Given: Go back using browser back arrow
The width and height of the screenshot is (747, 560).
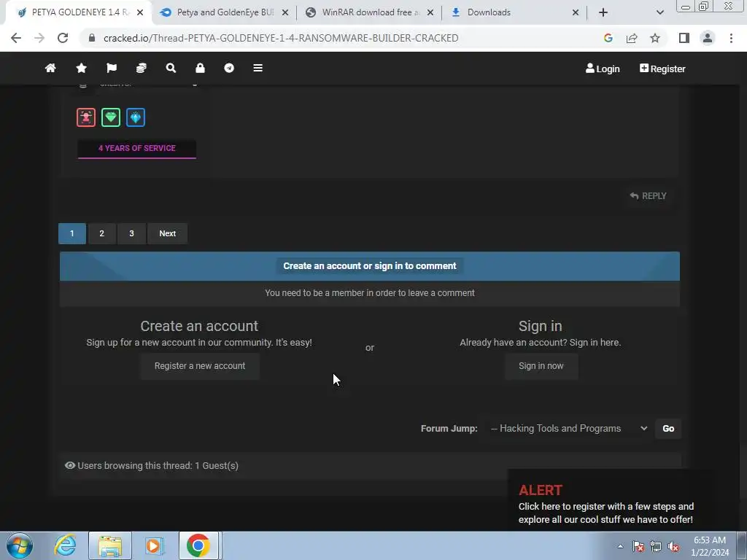Looking at the screenshot, I should coord(16,38).
